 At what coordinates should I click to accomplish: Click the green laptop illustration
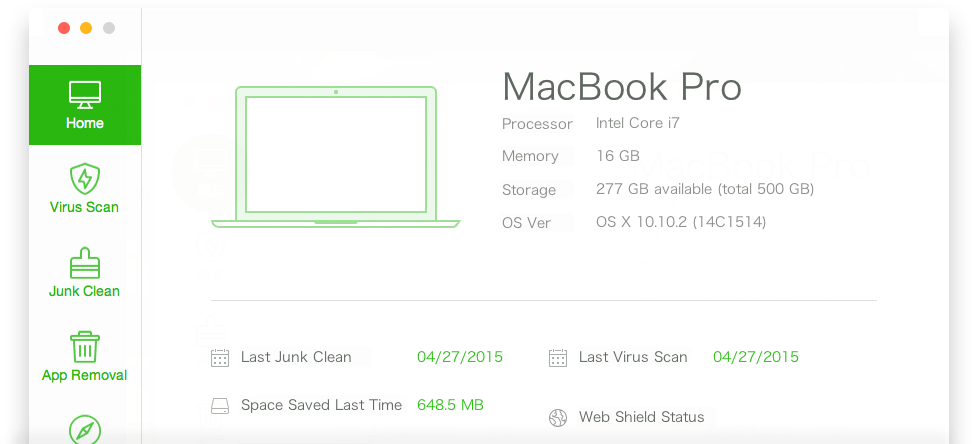pyautogui.click(x=336, y=157)
